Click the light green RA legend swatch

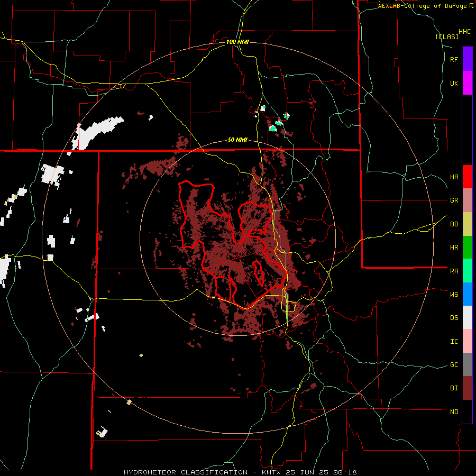click(467, 271)
